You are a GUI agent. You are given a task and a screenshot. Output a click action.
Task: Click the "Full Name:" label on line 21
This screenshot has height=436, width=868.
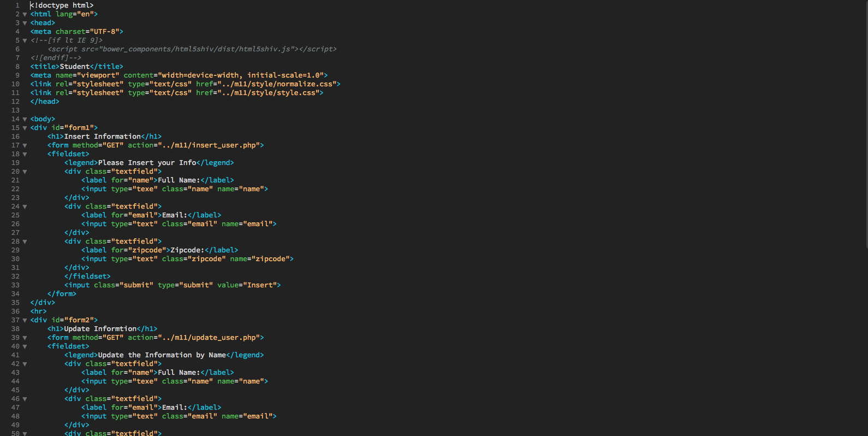pyautogui.click(x=179, y=180)
